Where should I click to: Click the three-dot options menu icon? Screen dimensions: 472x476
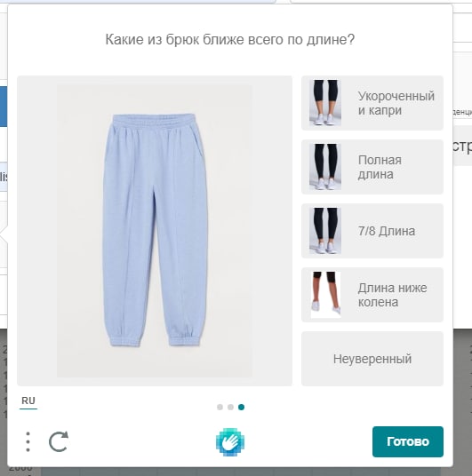point(28,441)
